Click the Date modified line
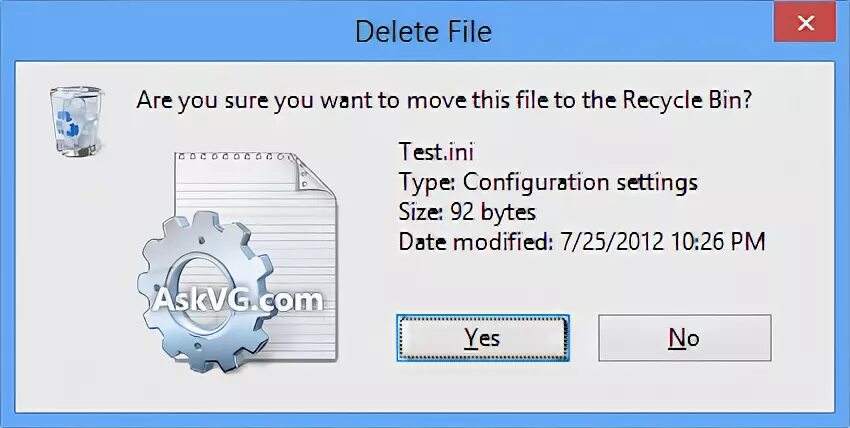850x428 pixels. [582, 242]
